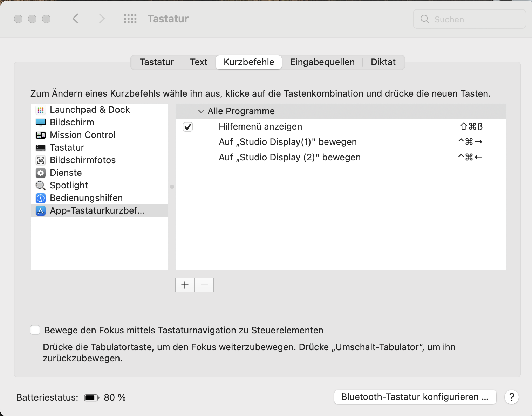Click the Suchen search field
This screenshot has width=532, height=416.
tap(470, 19)
